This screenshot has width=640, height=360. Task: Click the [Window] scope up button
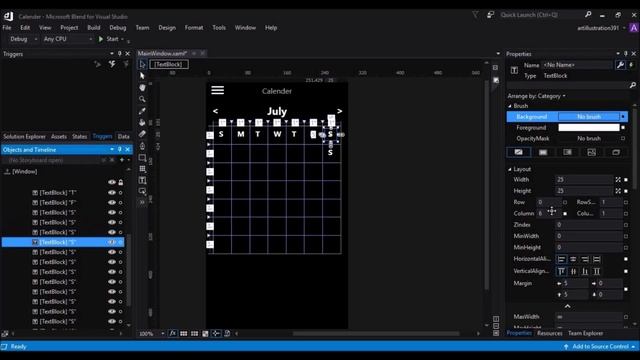click(x=7, y=172)
